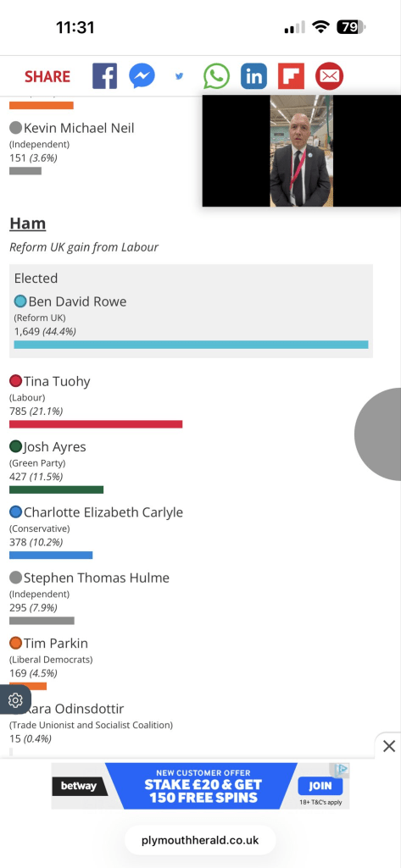Close the betway advert banner
The image size is (401, 868).
[389, 746]
